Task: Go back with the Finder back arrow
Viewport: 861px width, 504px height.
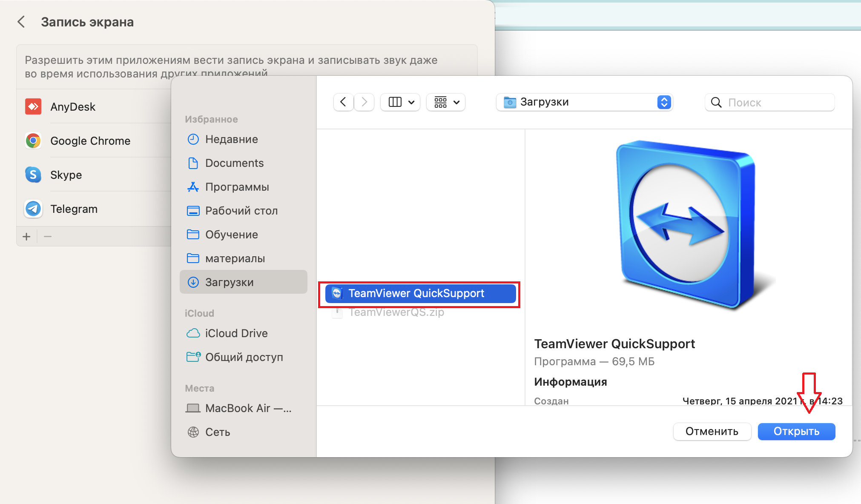Action: click(343, 102)
